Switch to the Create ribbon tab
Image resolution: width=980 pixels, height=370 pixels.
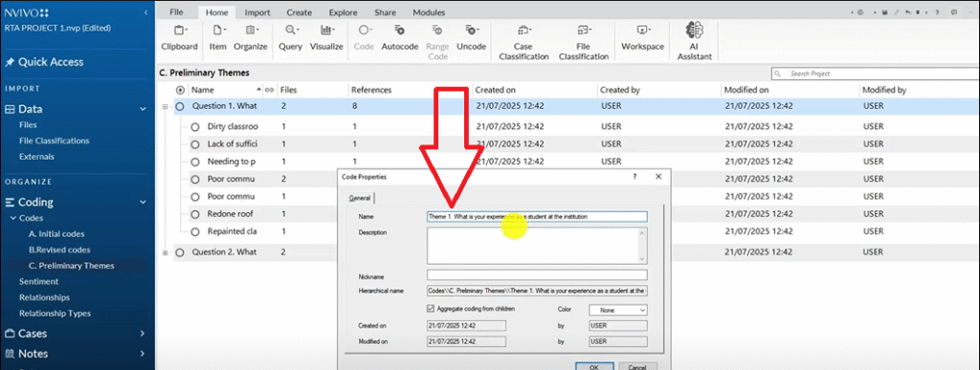click(x=300, y=12)
